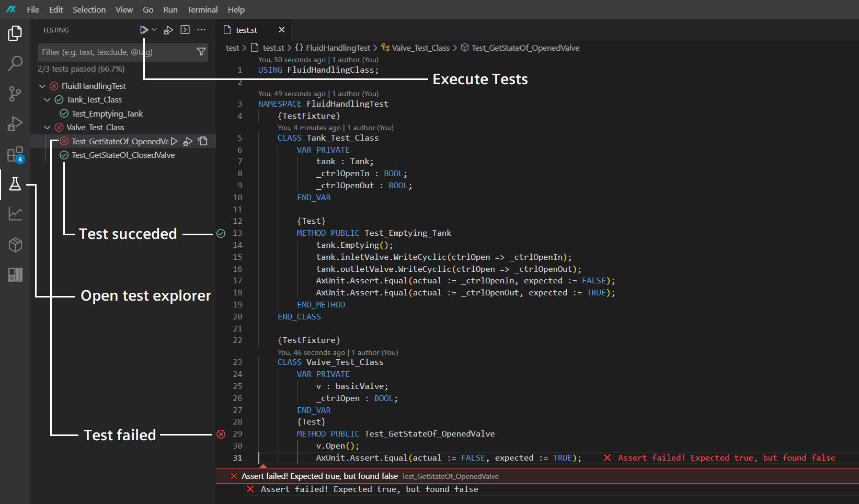Viewport: 859px width, 504px height.
Task: Open the Terminal menu
Action: pos(202,9)
